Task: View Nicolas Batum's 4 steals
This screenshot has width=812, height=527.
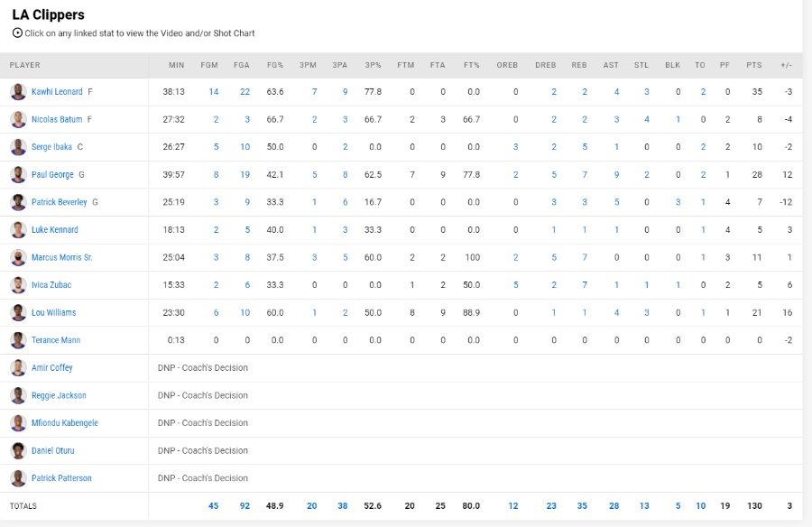Action: click(x=647, y=119)
